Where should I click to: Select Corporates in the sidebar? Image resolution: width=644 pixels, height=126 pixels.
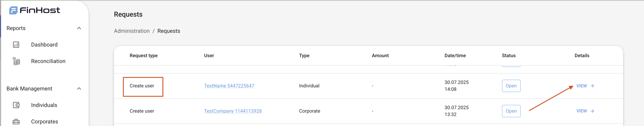click(x=44, y=121)
